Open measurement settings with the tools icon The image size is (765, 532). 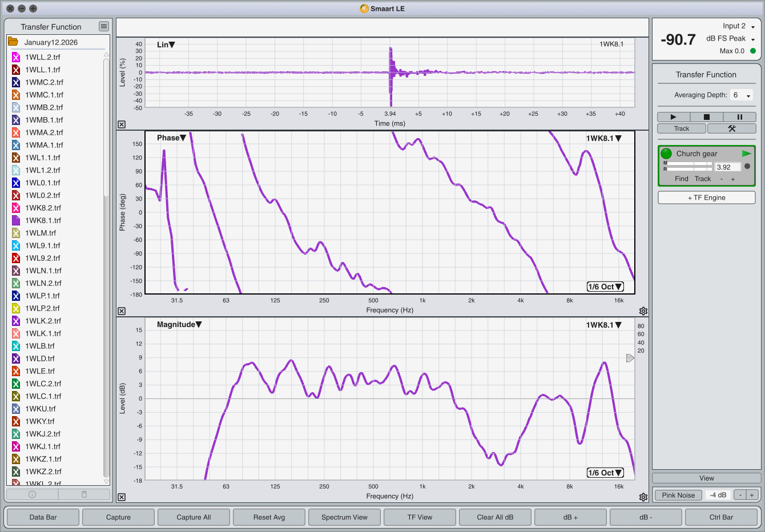coord(731,128)
